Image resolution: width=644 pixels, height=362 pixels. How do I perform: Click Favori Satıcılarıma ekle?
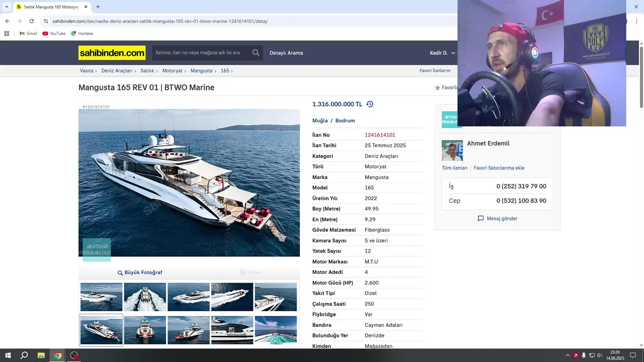[x=499, y=168]
